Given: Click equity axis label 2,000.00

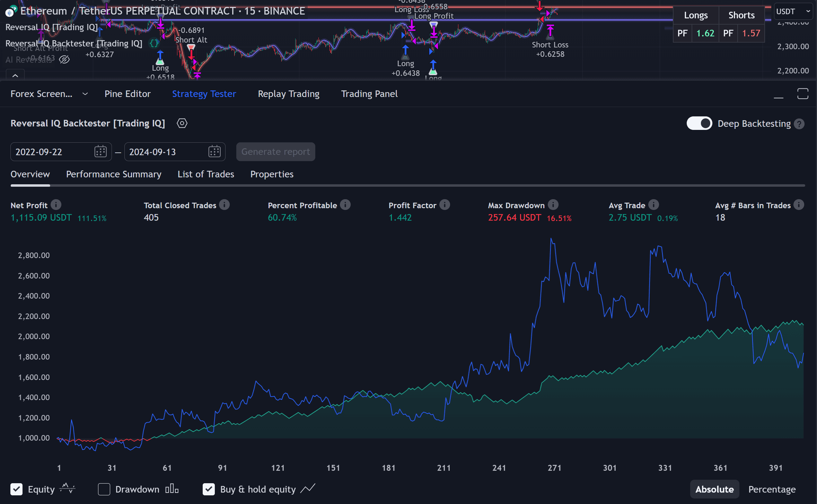Looking at the screenshot, I should [x=34, y=336].
